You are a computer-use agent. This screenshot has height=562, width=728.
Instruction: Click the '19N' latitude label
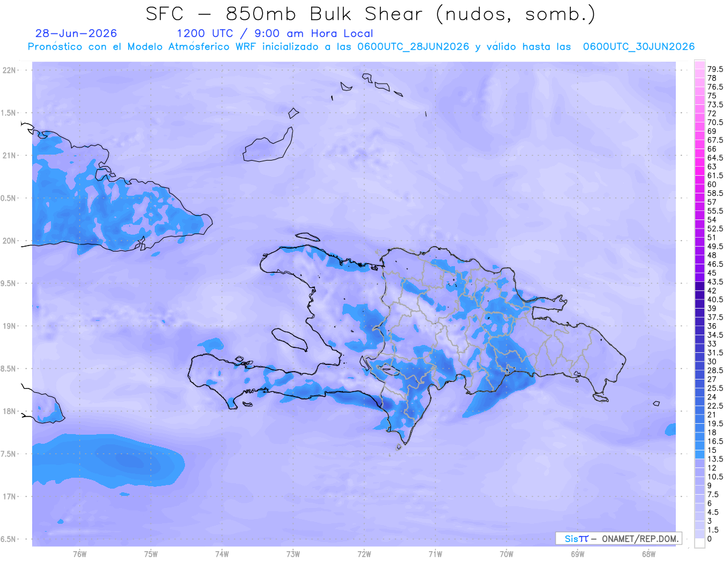10,326
